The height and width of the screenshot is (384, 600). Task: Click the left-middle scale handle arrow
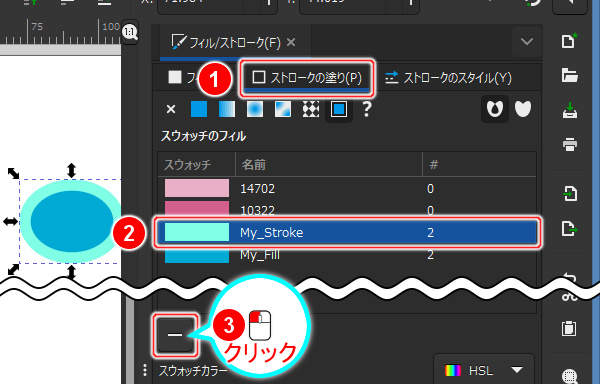point(10,221)
